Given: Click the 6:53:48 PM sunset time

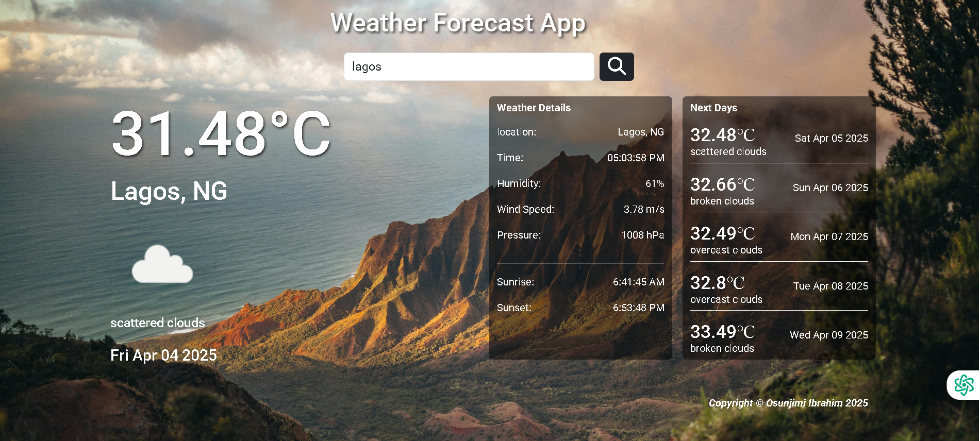Looking at the screenshot, I should click(638, 308).
